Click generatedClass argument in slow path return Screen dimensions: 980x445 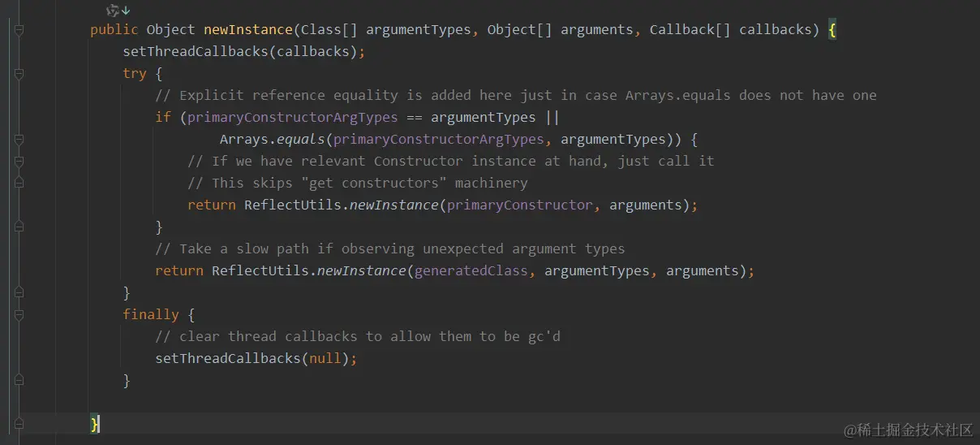(x=471, y=270)
